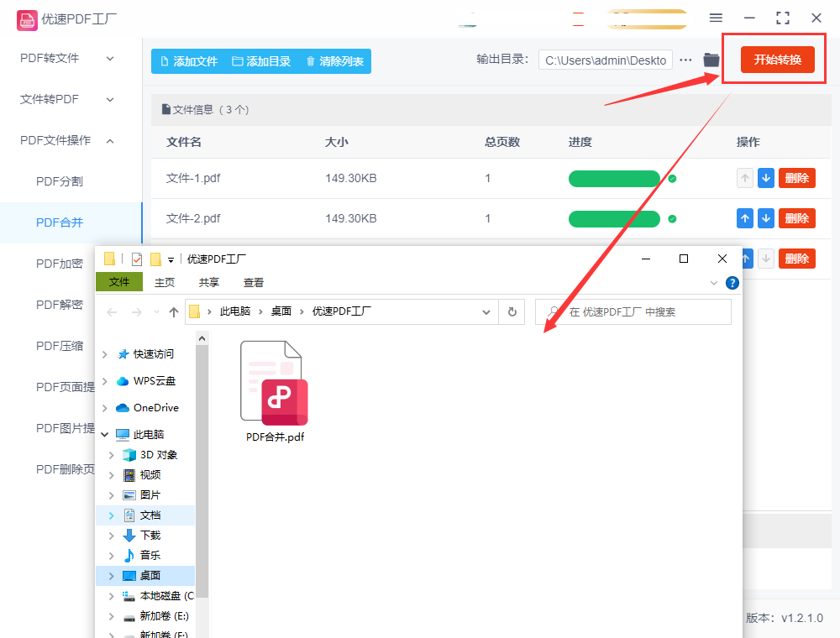
Task: Open the recent locations dropdown arrow
Action: [x=156, y=312]
